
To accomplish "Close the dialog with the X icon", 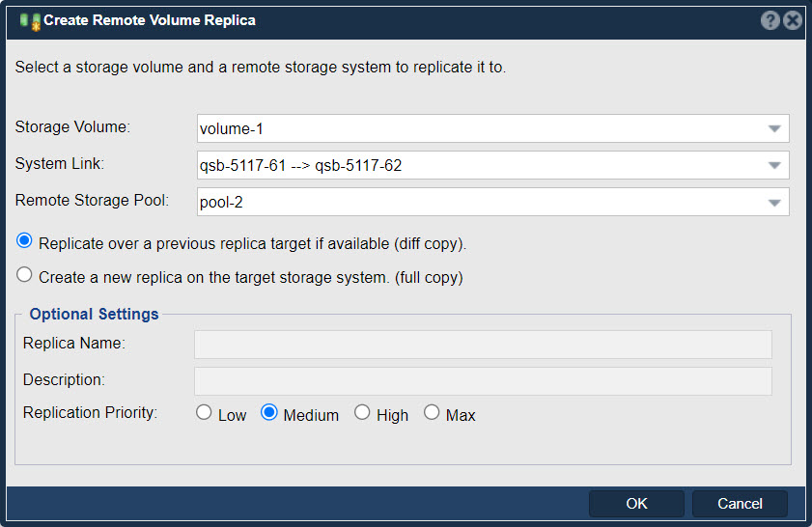I will (793, 20).
